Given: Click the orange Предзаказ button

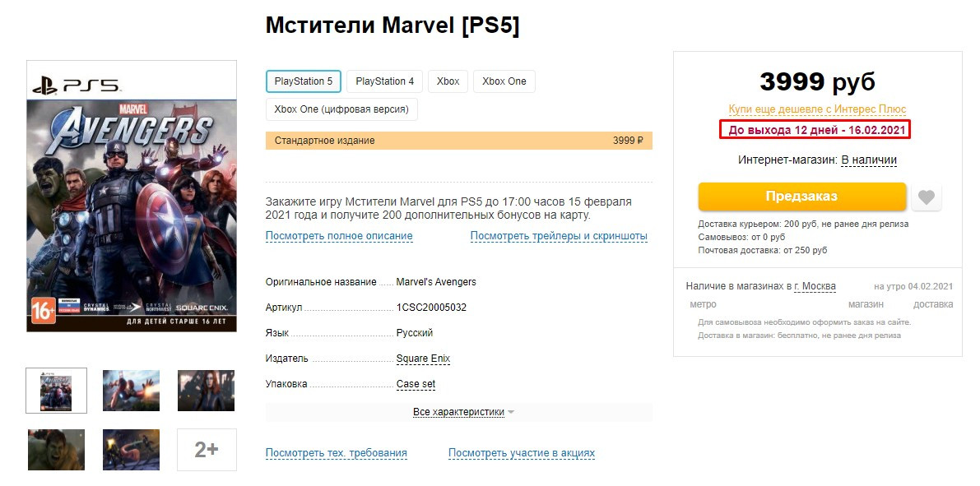Looking at the screenshot, I should [802, 197].
